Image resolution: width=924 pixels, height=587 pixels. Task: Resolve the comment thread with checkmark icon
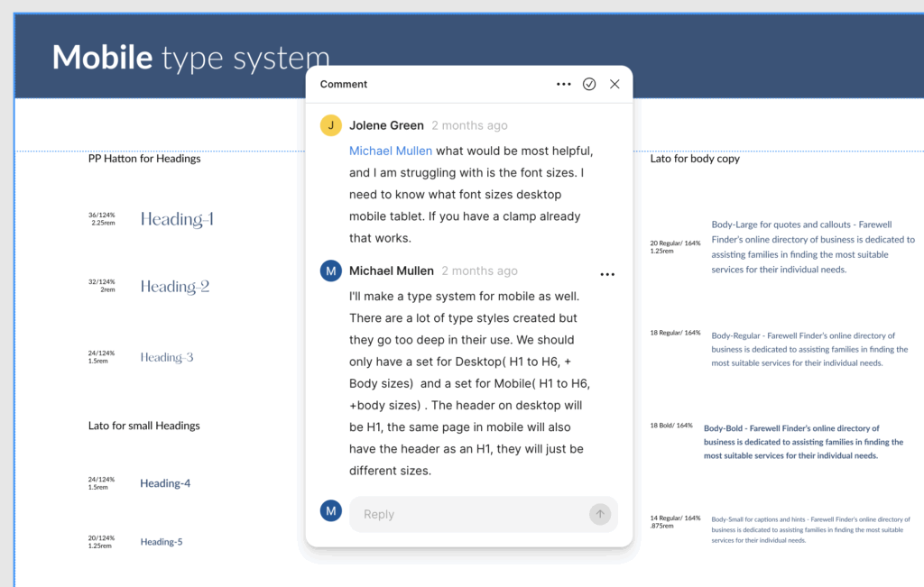point(589,84)
